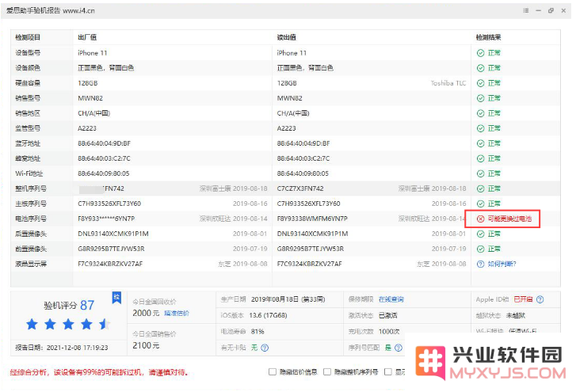This screenshot has width=576, height=392.
Task: Open the 精准估价 link
Action: pyautogui.click(x=177, y=313)
